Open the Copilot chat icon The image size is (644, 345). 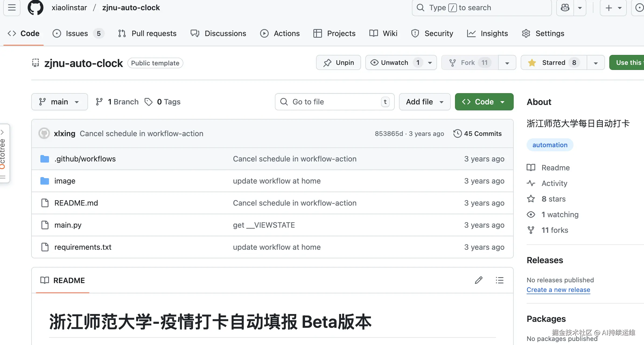[565, 8]
